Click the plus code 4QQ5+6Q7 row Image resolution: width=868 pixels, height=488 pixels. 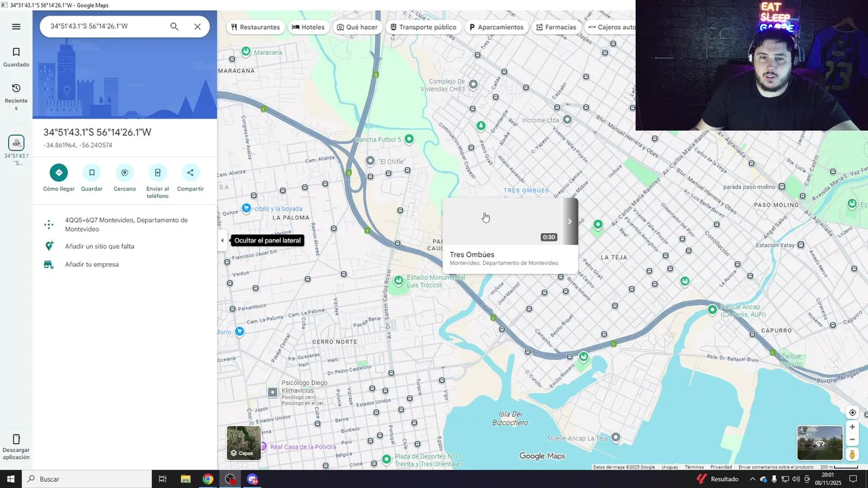click(x=125, y=224)
